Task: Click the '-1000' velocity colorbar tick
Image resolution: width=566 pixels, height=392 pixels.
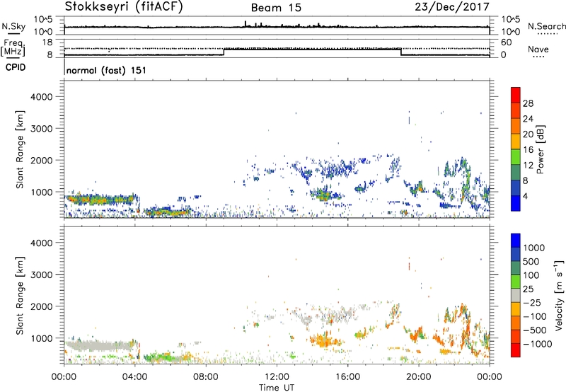Action: (538, 344)
